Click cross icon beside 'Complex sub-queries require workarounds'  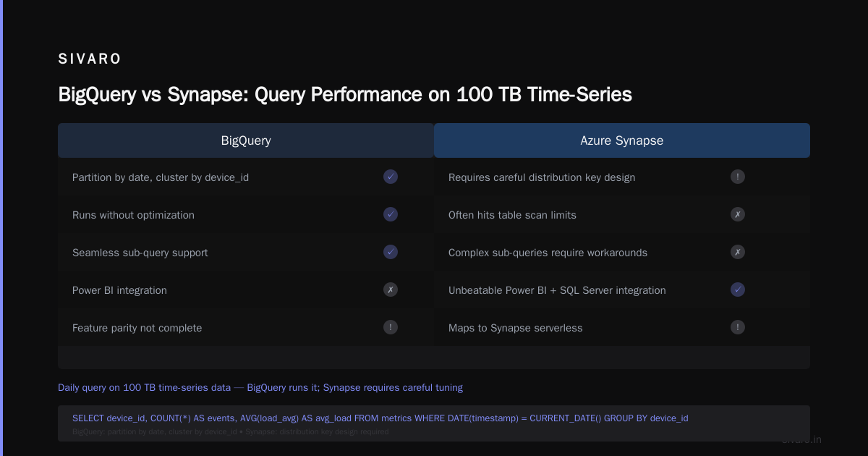tap(738, 252)
